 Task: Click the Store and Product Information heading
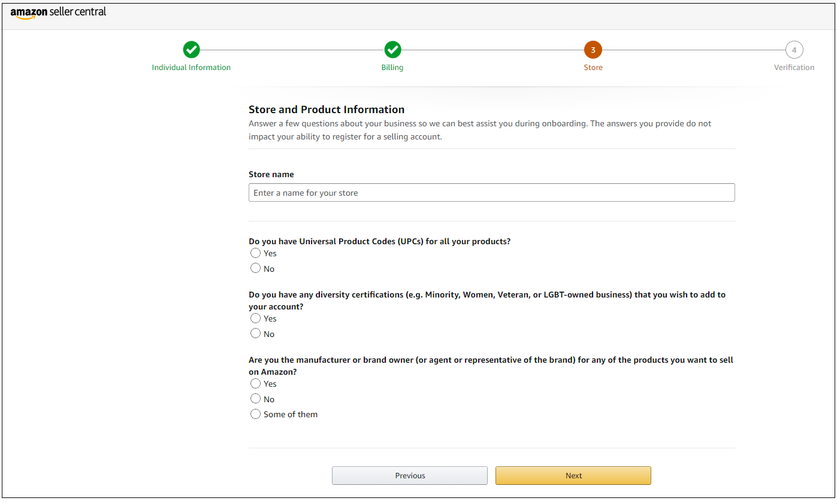click(x=327, y=110)
